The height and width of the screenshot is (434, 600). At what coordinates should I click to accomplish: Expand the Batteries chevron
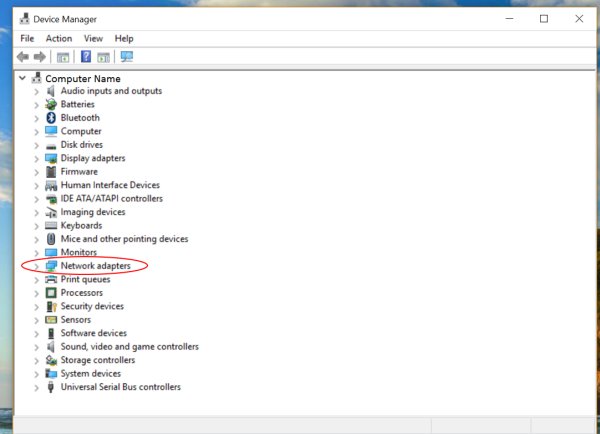pyautogui.click(x=36, y=105)
